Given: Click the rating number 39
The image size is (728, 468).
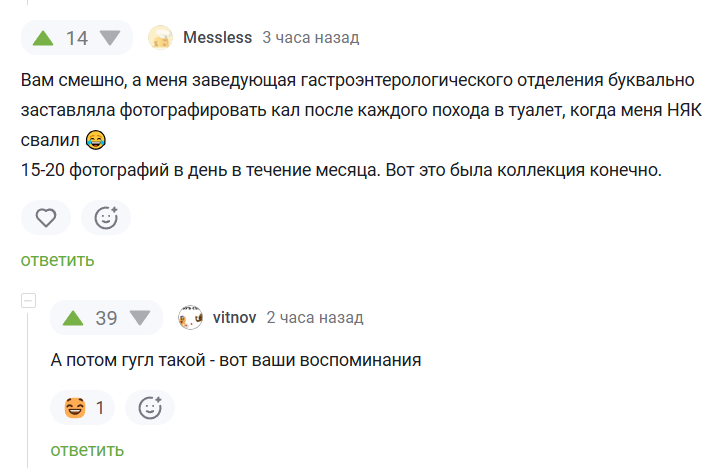Looking at the screenshot, I should [x=106, y=318].
